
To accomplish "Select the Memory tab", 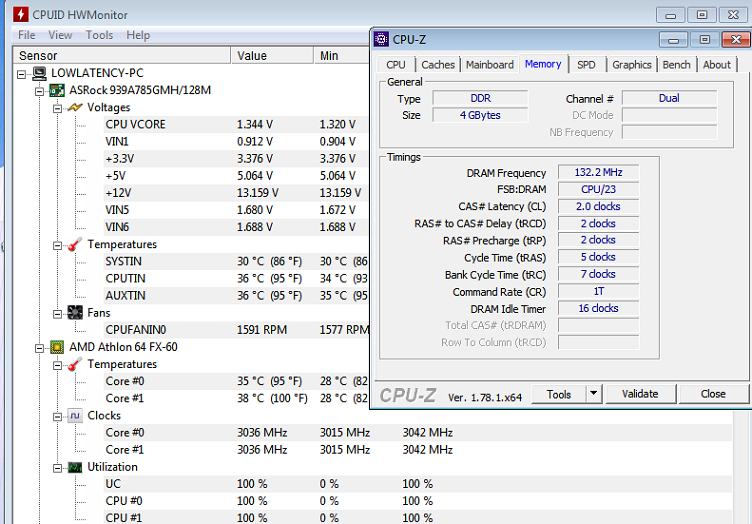I will click(543, 64).
